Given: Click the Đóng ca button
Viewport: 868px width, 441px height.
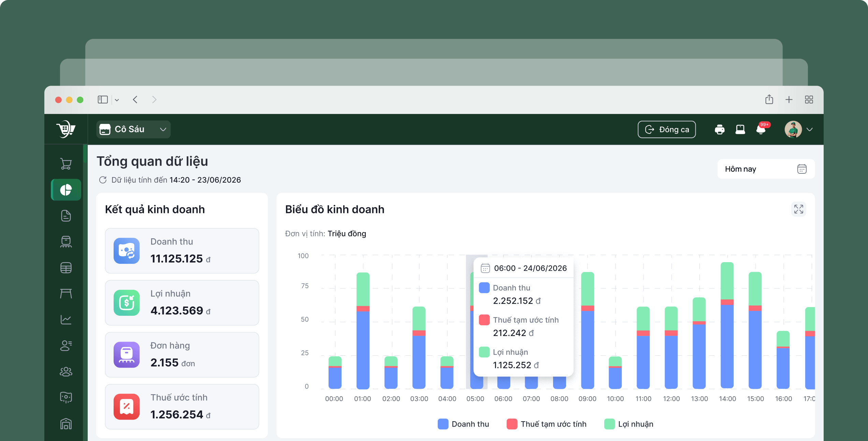Looking at the screenshot, I should 667,129.
